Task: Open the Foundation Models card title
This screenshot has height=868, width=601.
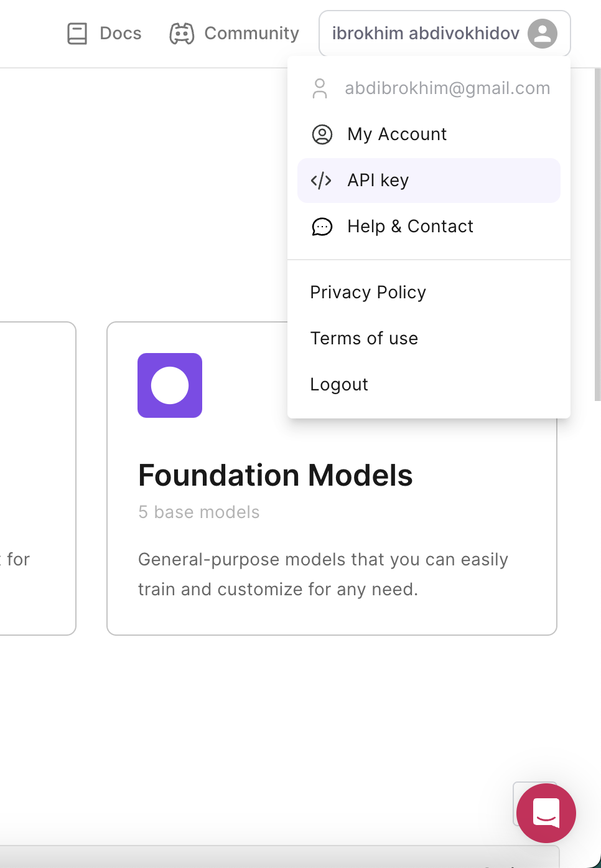Action: (275, 476)
